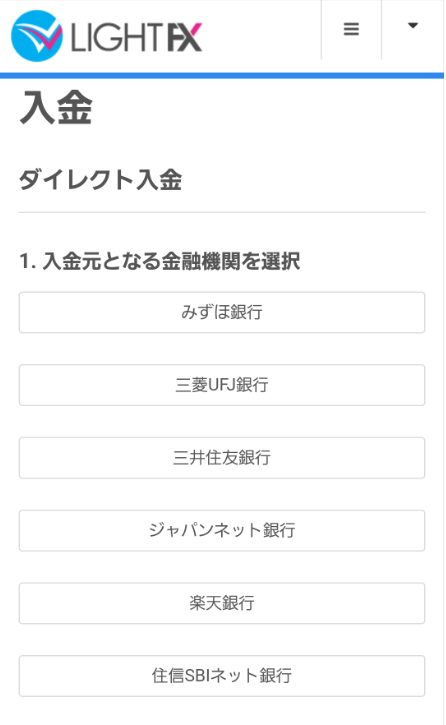Click the header cell with the down triangle

point(412,30)
